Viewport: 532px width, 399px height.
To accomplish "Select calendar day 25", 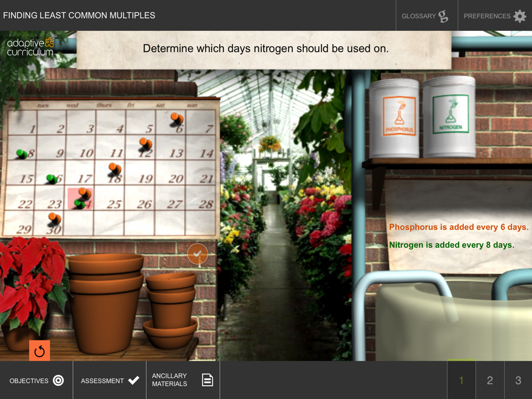I will (110, 198).
